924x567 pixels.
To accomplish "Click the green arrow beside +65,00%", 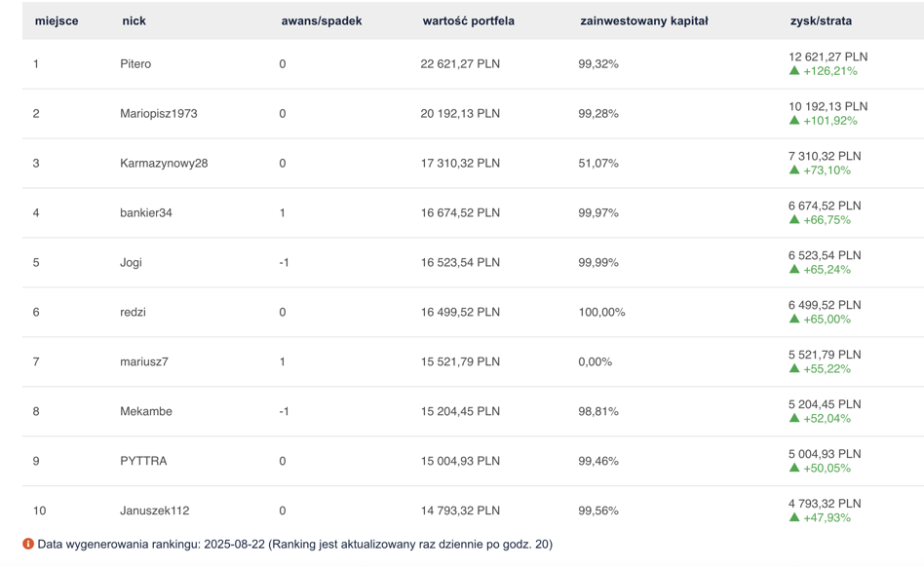I will [x=794, y=319].
